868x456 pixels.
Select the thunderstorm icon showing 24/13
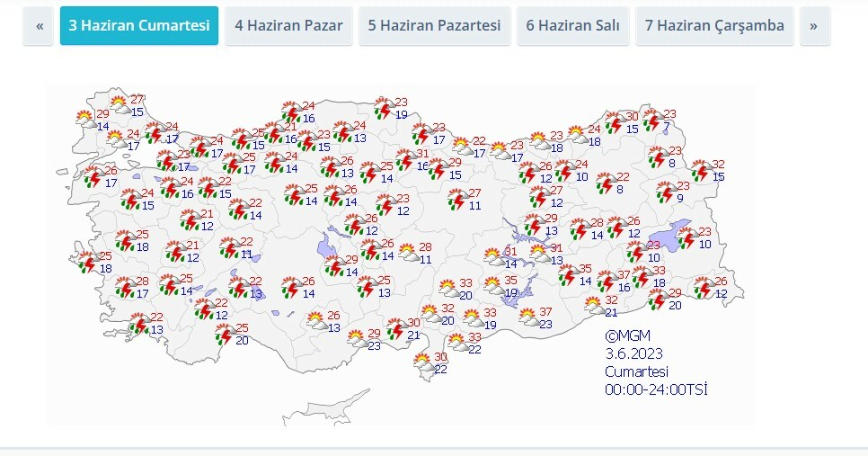[342, 132]
